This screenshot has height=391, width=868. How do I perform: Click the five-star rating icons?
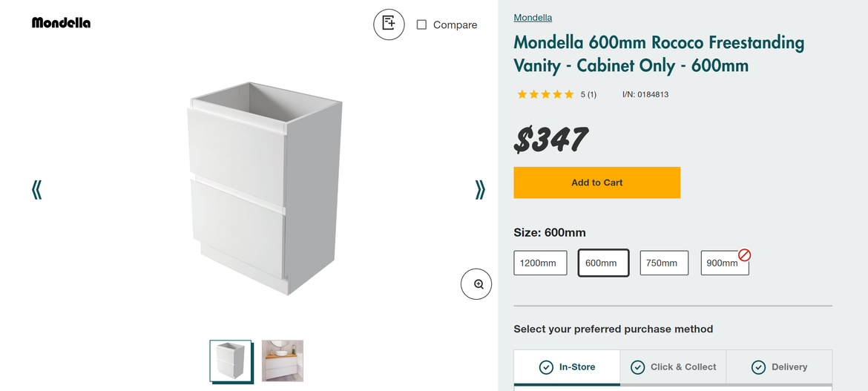(545, 94)
